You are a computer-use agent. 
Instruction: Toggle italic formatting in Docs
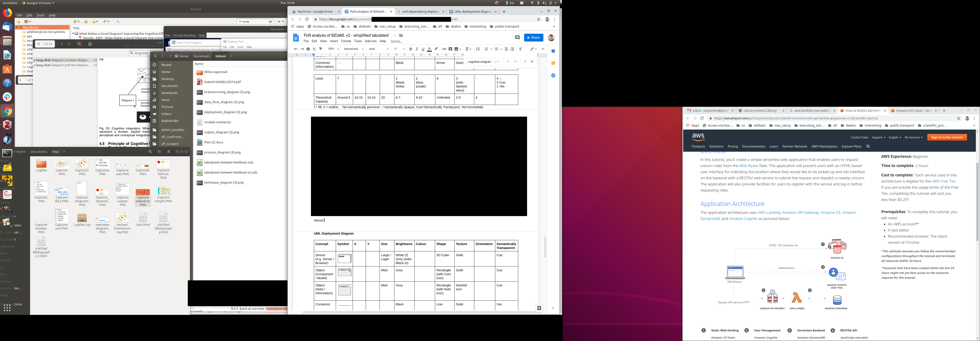pos(416,49)
